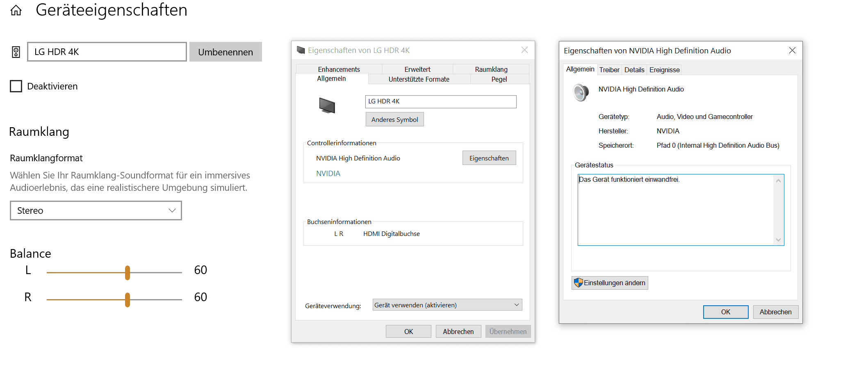868x366 pixels.
Task: Click OK in the LG HDR 4K dialog
Action: [408, 331]
